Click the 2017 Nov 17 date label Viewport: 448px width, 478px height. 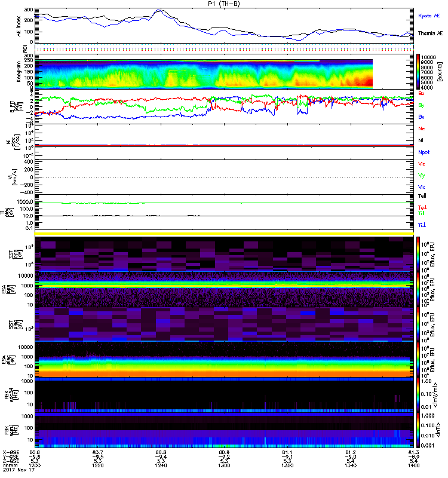click(19, 470)
